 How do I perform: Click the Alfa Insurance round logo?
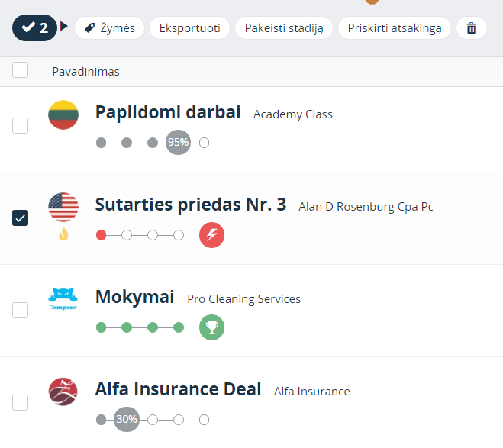63,392
